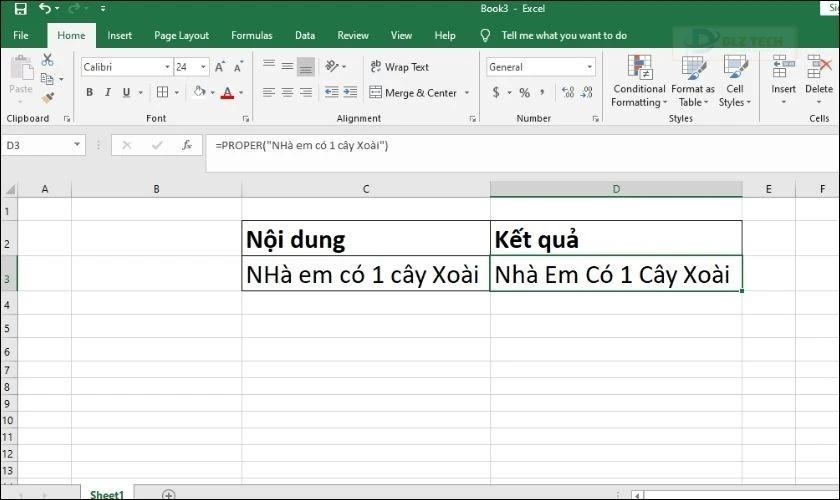Toggle Align Right button
The height and width of the screenshot is (500, 840).
(306, 92)
